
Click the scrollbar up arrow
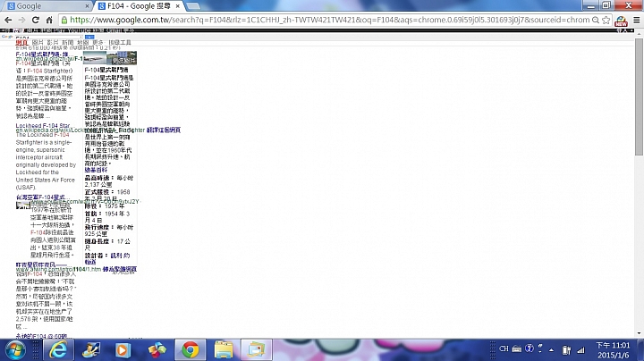(x=639, y=36)
